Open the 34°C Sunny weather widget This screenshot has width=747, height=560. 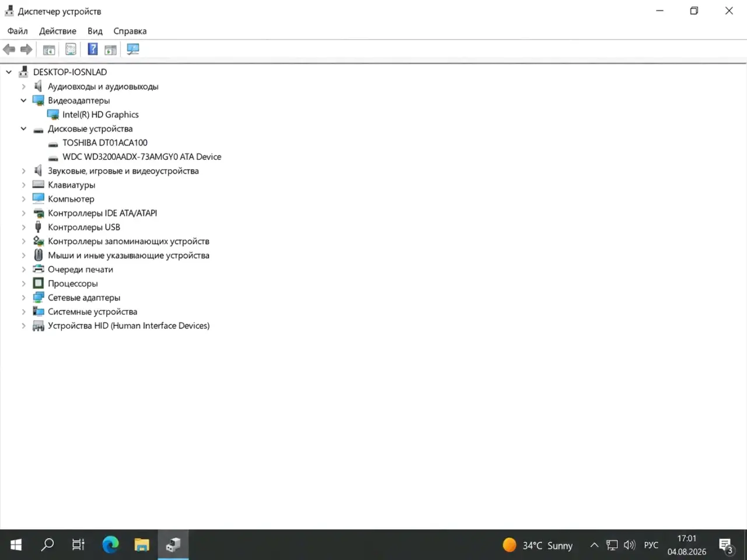[x=537, y=545]
